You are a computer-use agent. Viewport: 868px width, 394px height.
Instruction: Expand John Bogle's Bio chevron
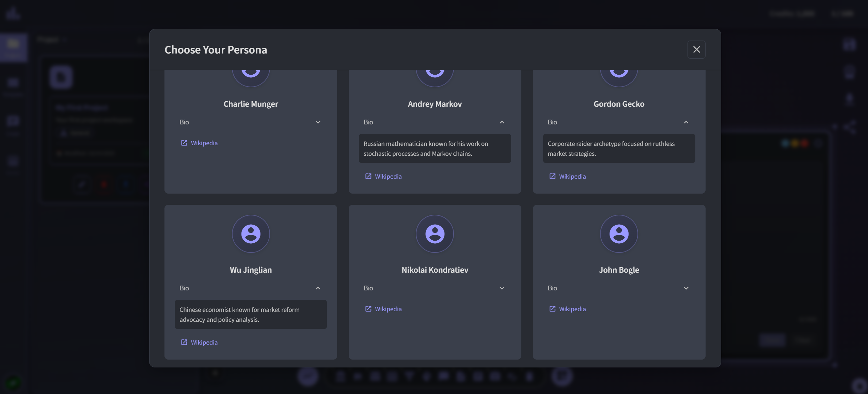click(x=686, y=288)
